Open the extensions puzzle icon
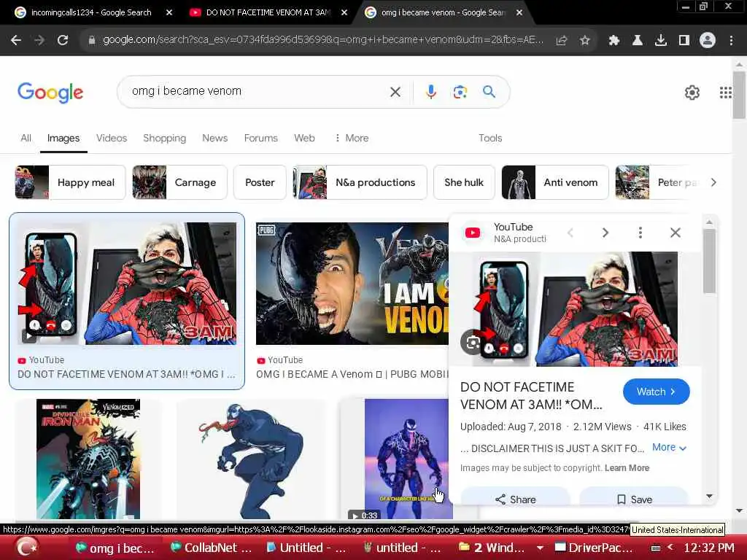 (614, 41)
